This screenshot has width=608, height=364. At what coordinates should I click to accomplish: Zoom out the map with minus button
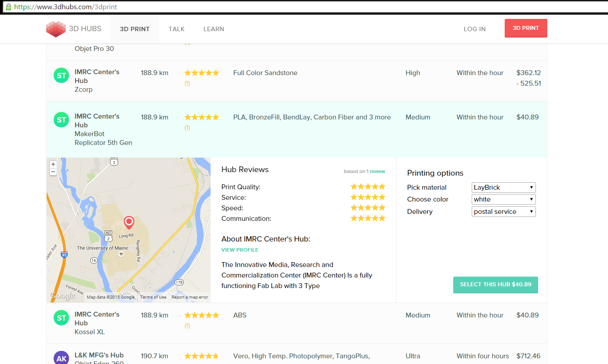(53, 172)
